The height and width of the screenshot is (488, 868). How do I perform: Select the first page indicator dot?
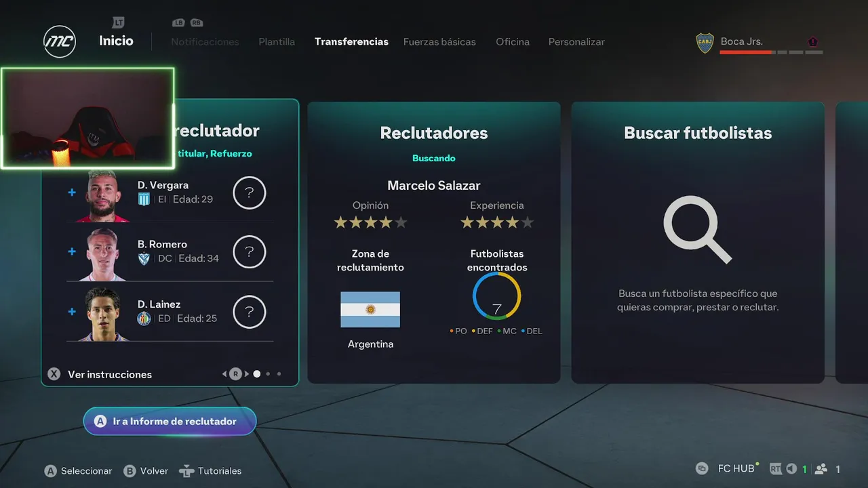[x=257, y=373]
